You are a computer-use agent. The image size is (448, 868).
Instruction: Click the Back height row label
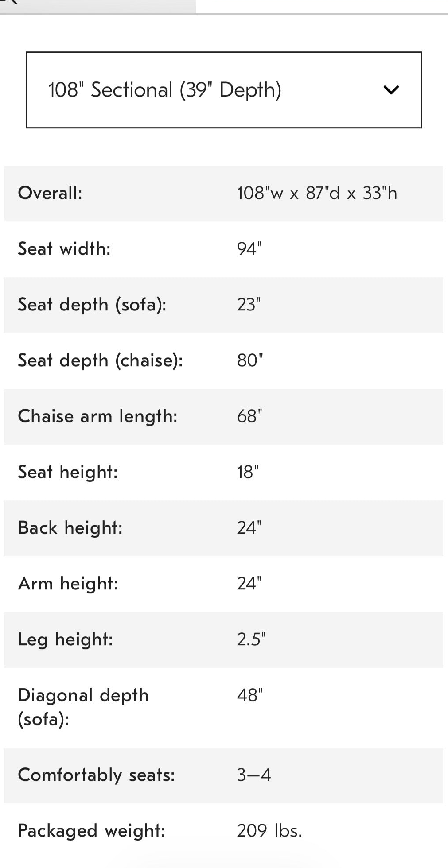point(70,528)
